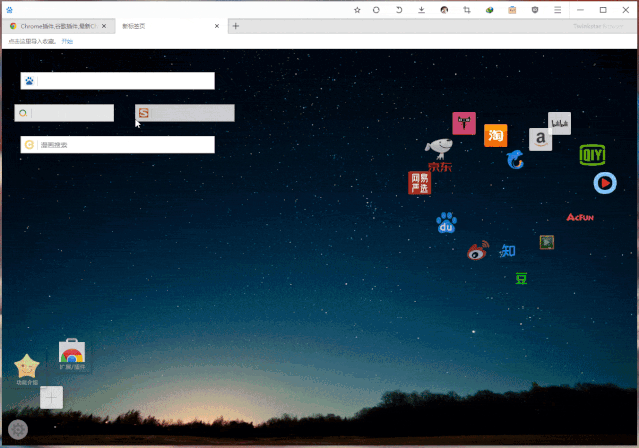Click the orange C comic search box

117,145
